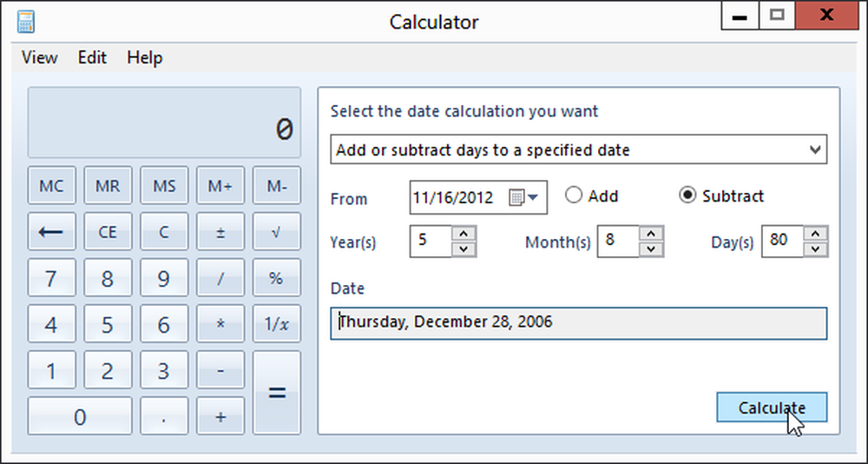Expand the date calculation type dropdown
Image resolution: width=868 pixels, height=464 pixels.
click(578, 149)
